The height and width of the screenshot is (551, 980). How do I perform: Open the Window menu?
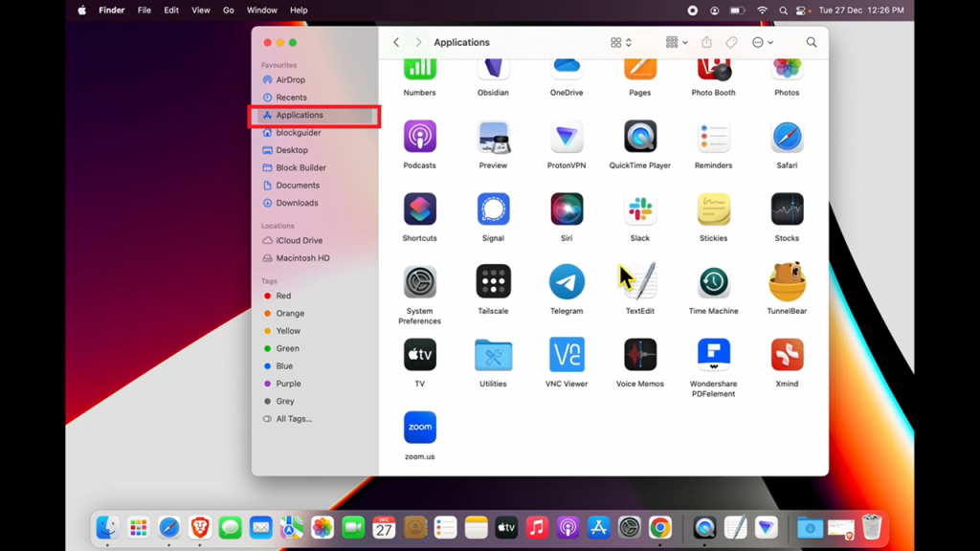[262, 10]
